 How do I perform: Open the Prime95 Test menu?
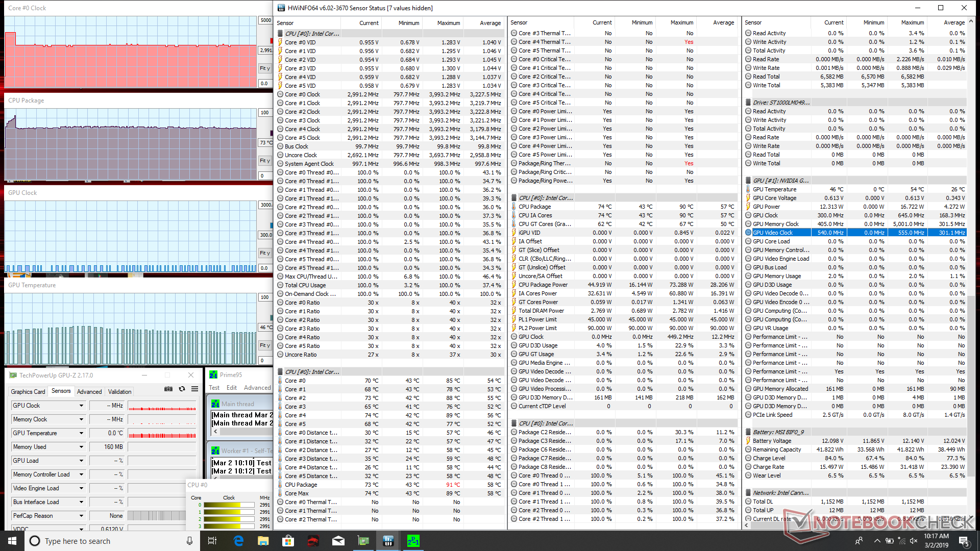point(214,388)
